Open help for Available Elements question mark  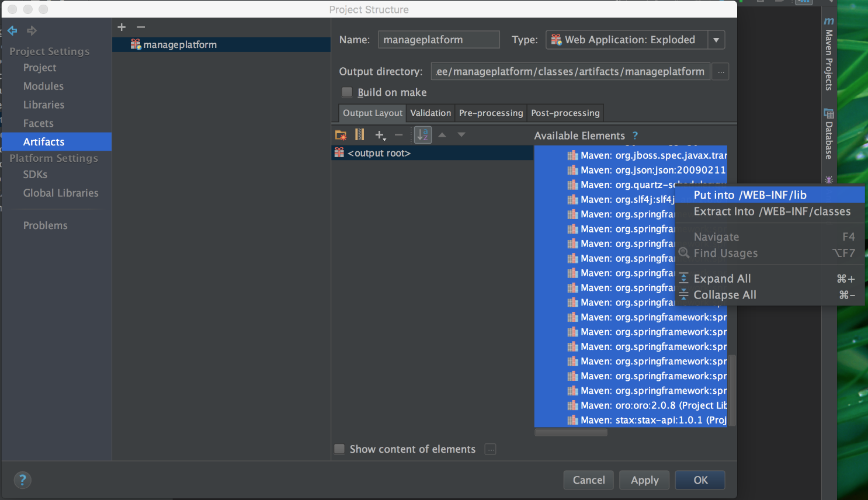click(x=635, y=136)
